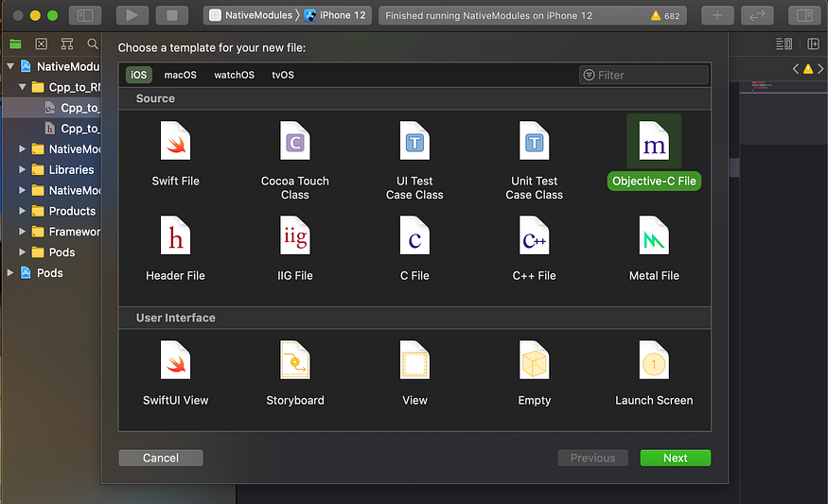Expand the NativeModules folder above Products
The height and width of the screenshot is (504, 828).
[x=22, y=190]
